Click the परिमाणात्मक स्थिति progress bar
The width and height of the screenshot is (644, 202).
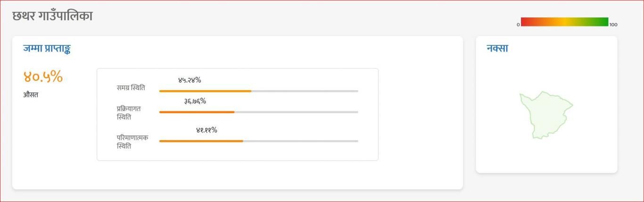258,141
